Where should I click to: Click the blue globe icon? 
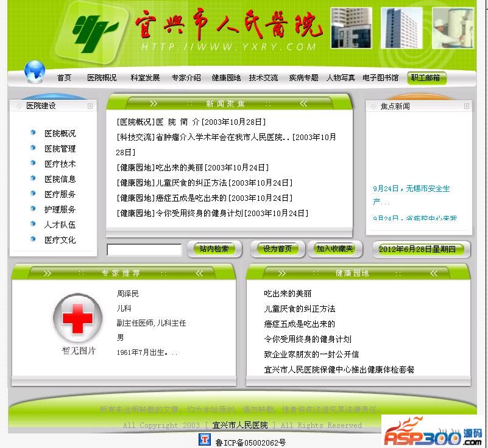(x=35, y=72)
